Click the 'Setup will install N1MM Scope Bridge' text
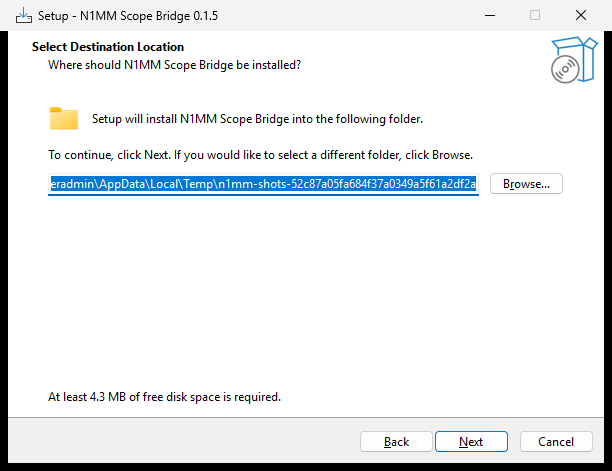The height and width of the screenshot is (471, 612). [257, 119]
